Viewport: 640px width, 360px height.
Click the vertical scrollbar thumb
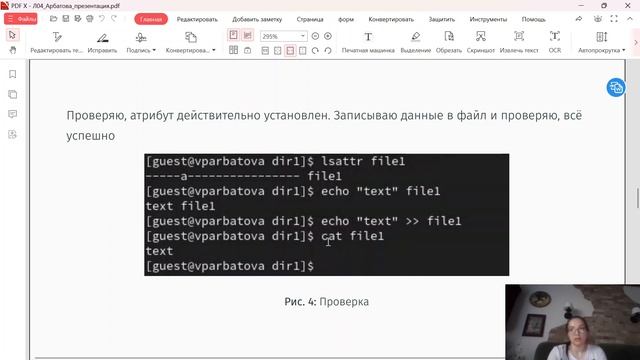pyautogui.click(x=638, y=198)
